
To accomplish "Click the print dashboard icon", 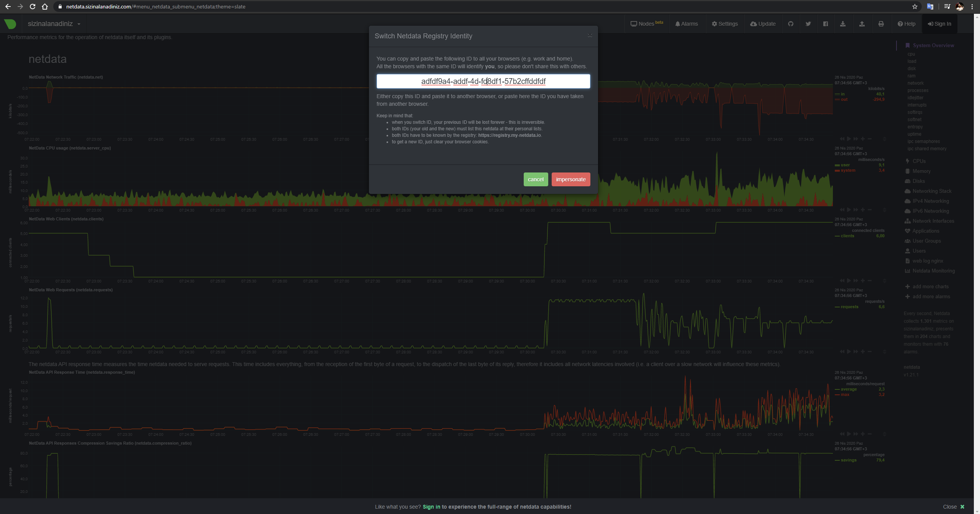I will pyautogui.click(x=881, y=24).
